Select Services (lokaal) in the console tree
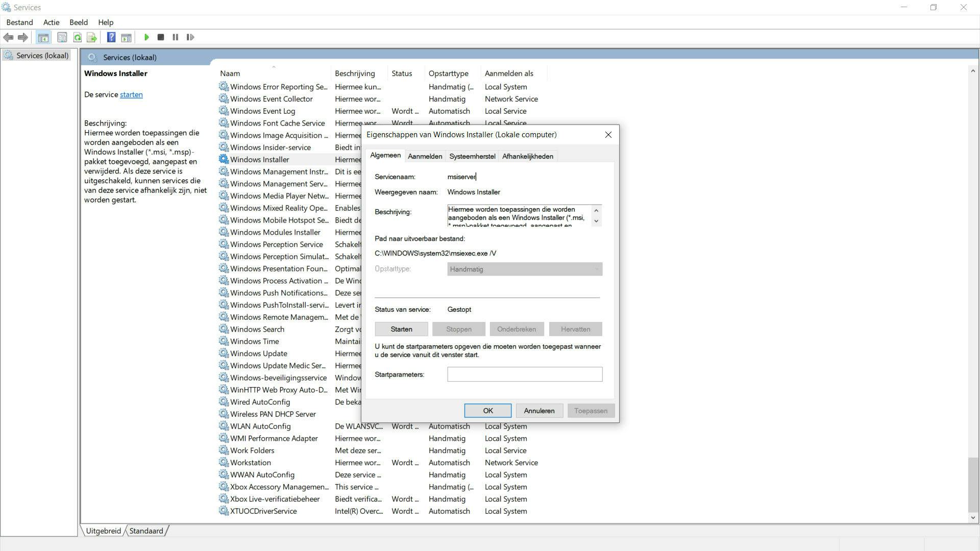980x551 pixels. click(x=42, y=56)
